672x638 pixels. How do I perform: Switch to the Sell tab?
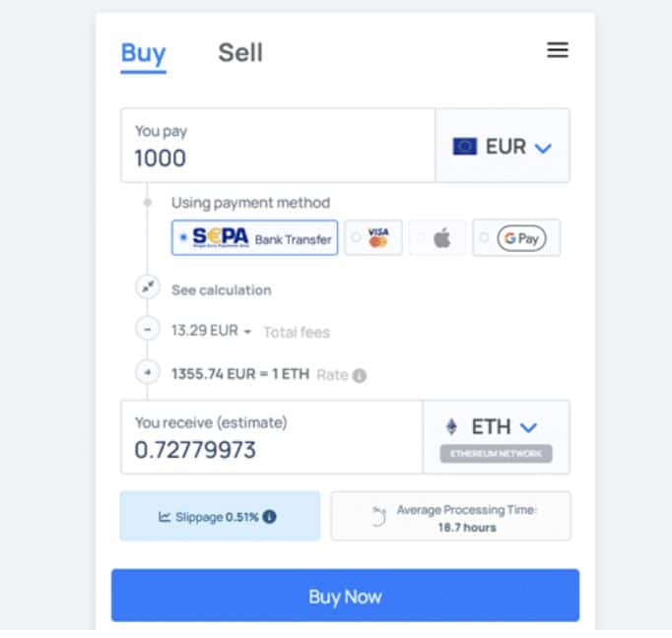[240, 52]
